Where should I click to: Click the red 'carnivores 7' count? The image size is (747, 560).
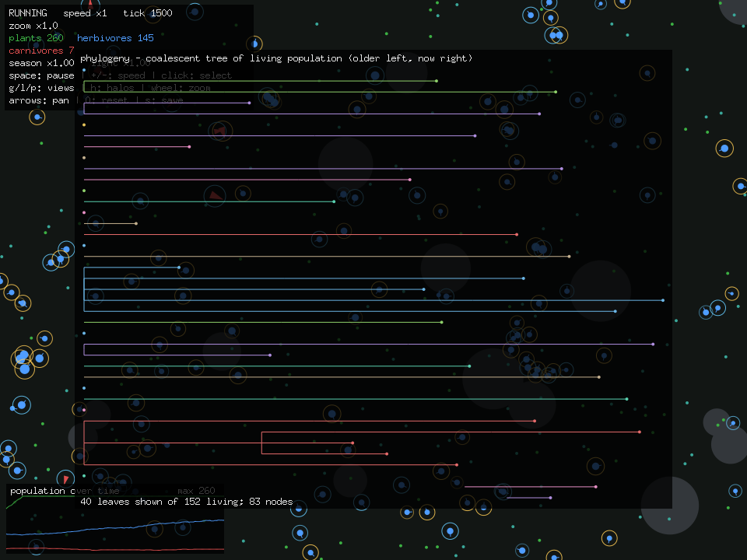(x=41, y=51)
